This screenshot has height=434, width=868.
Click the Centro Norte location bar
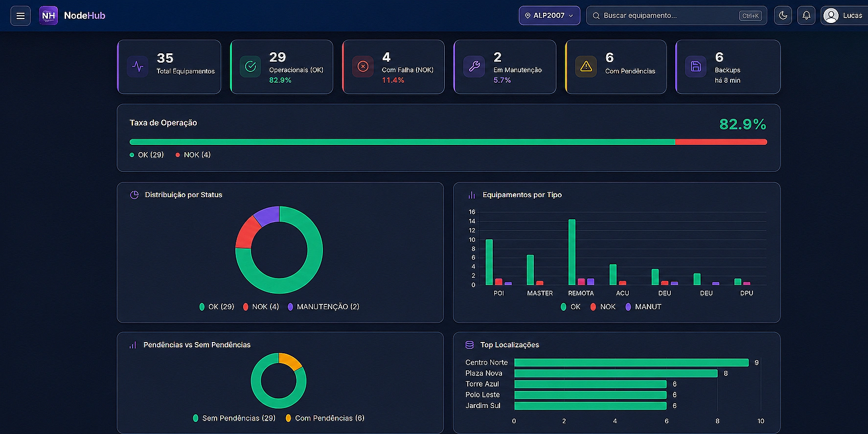pyautogui.click(x=631, y=363)
